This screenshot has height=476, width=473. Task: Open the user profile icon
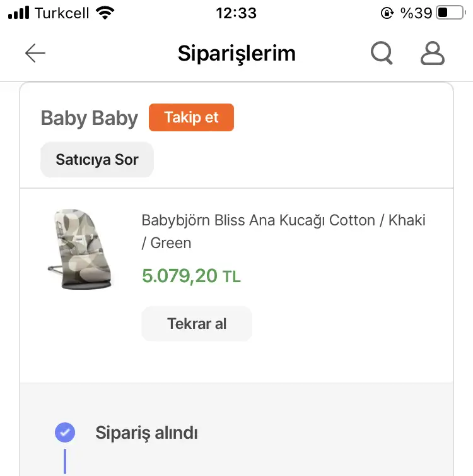[x=433, y=54]
